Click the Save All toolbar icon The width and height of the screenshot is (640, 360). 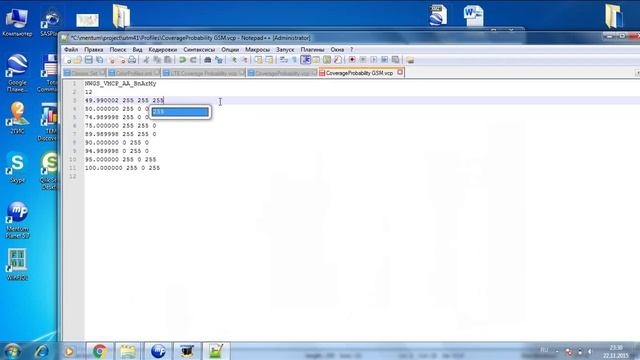coord(100,60)
